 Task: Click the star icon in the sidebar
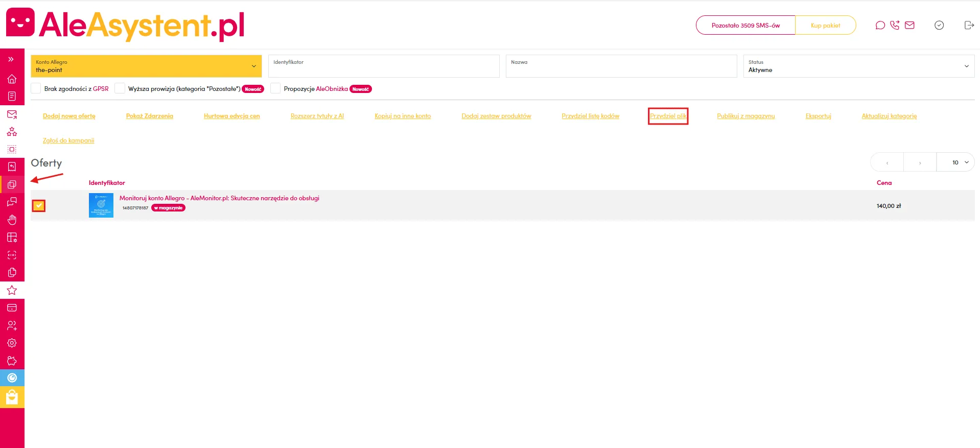click(x=12, y=290)
